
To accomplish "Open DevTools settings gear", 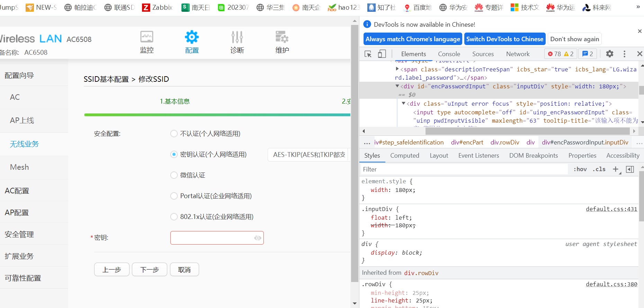I will 610,54.
